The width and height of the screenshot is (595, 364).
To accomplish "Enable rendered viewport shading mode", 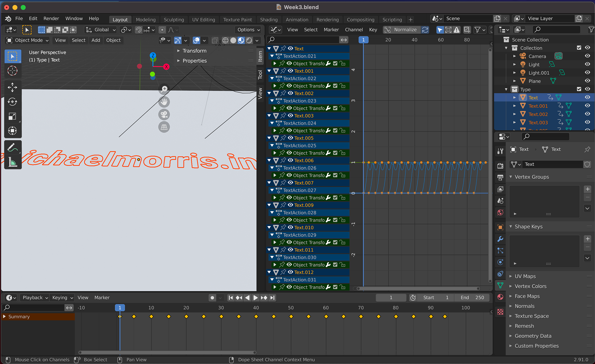I will point(249,40).
